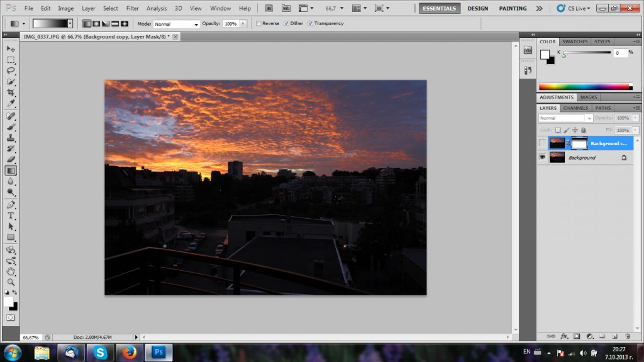Image resolution: width=644 pixels, height=362 pixels.
Task: Hide the Background layer via eye icon
Action: click(542, 158)
